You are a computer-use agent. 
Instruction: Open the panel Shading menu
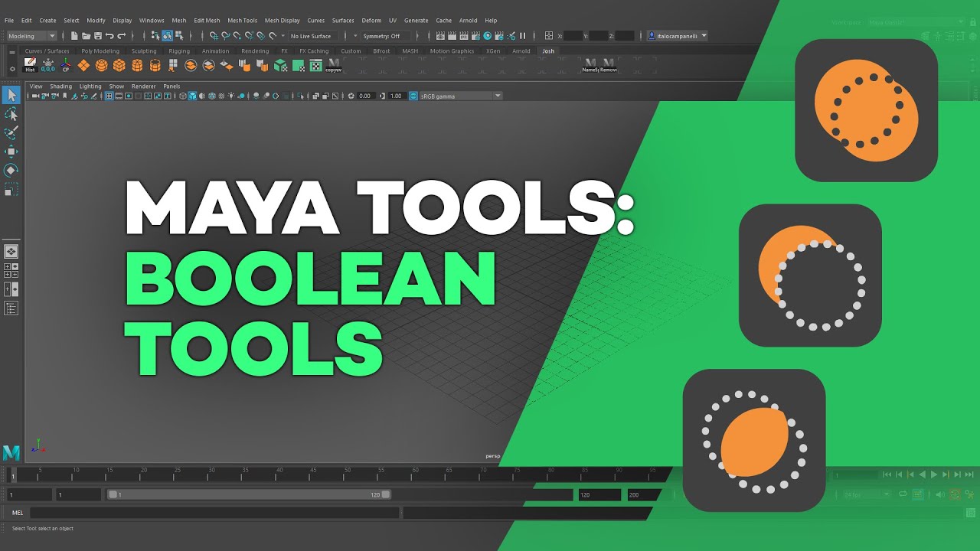pos(61,86)
